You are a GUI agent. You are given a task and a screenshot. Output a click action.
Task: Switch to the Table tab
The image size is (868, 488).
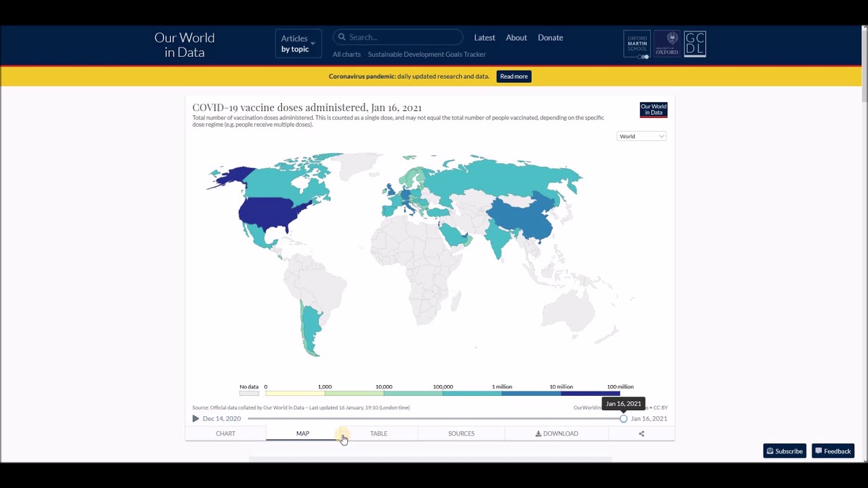[x=378, y=434]
